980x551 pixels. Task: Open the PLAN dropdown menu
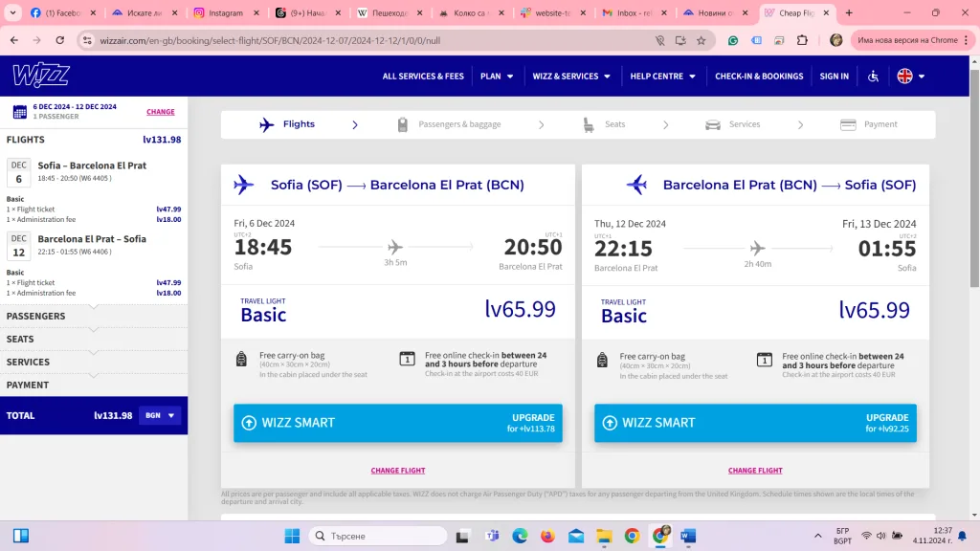pyautogui.click(x=497, y=77)
